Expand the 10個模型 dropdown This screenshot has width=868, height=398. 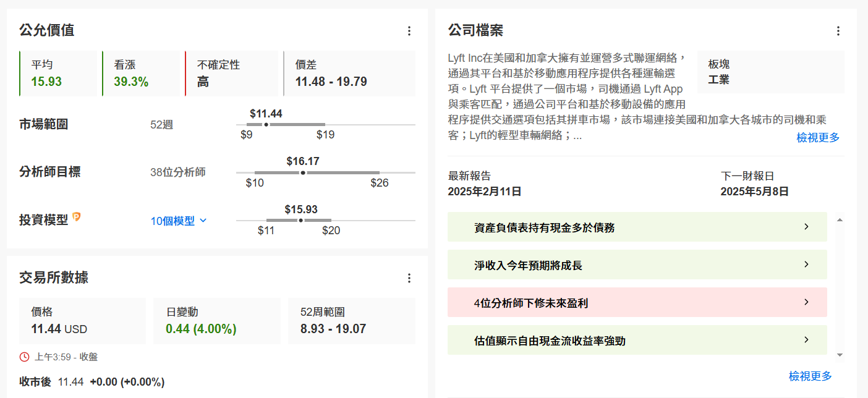click(x=179, y=221)
